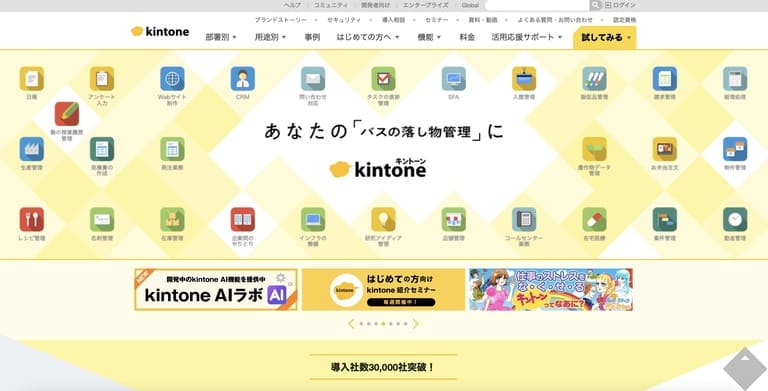Screen dimensions: 768x391
Task: Open the インフラの整備 laptop icon
Action: click(313, 220)
